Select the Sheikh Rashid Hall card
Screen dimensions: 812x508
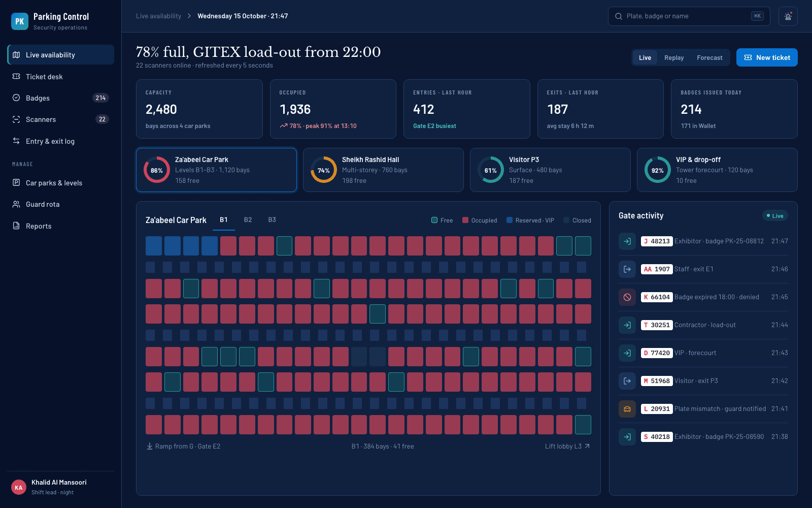383,170
